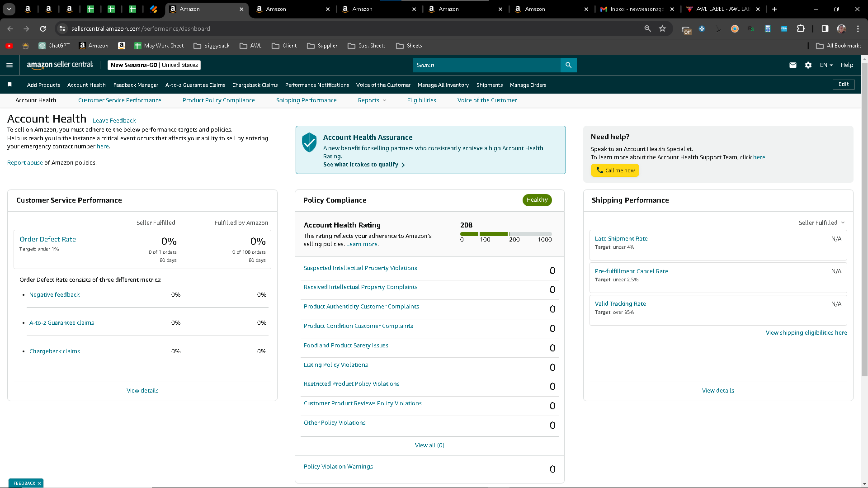Click the calculator extension icon
Screen dimensions: 868x488
pos(768,28)
